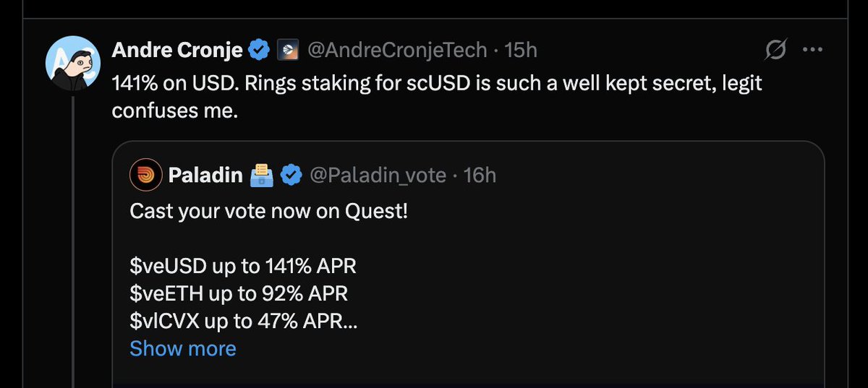The image size is (868, 388).
Task: Click the Paladin orange swirl avatar
Action: (145, 174)
